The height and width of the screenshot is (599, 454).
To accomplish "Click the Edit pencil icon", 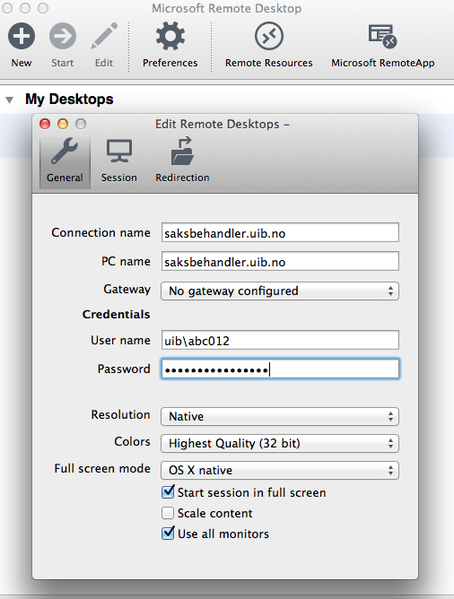I will pyautogui.click(x=104, y=36).
